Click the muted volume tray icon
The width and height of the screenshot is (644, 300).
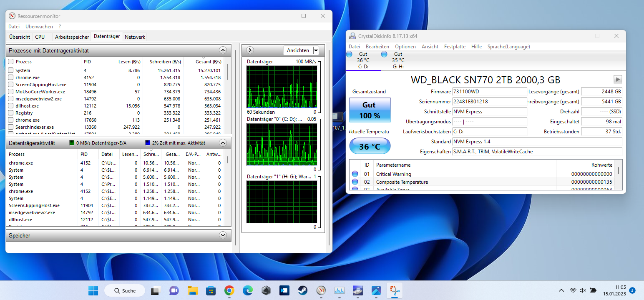583,290
